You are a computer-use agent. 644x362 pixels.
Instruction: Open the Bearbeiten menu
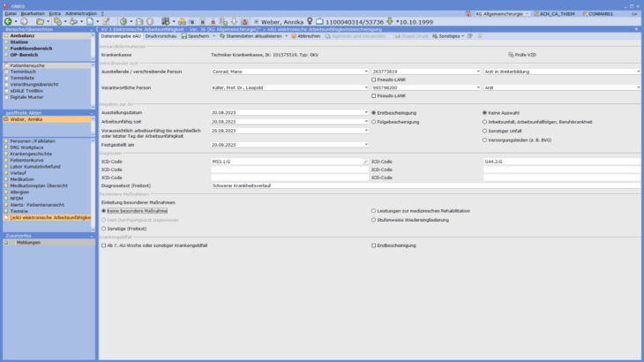32,13
